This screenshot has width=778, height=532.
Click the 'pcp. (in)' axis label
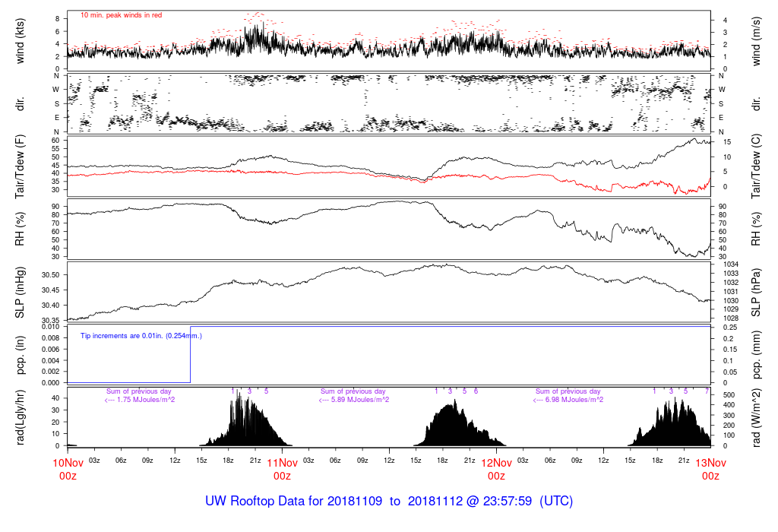coord(21,354)
